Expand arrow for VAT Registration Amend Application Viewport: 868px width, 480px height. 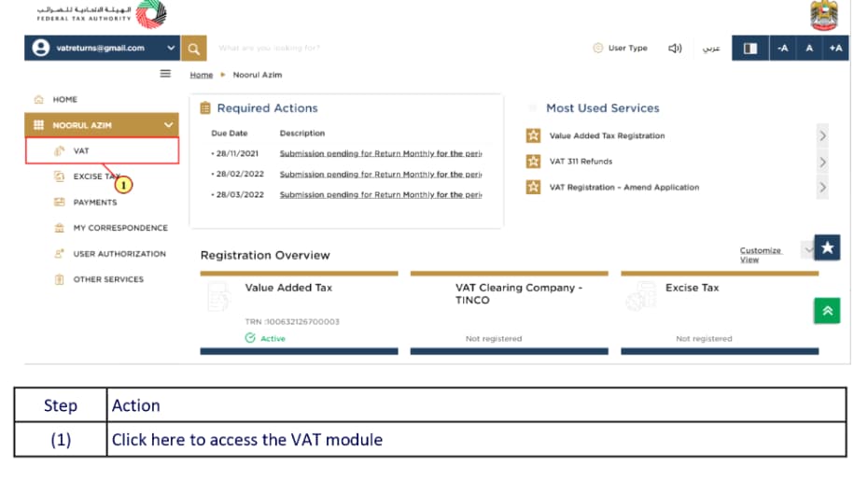click(822, 187)
